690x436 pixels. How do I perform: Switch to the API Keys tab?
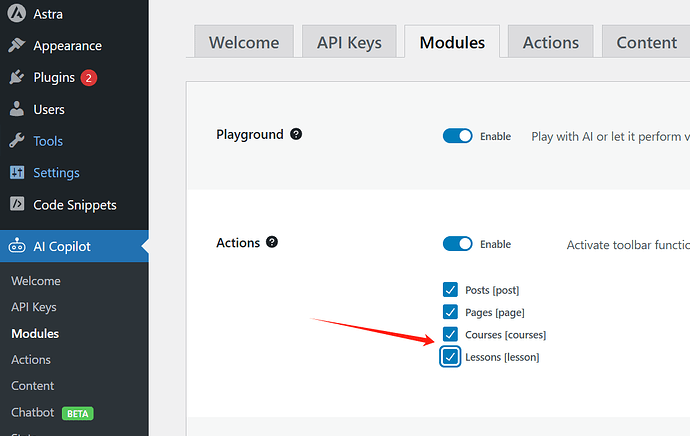click(x=349, y=42)
